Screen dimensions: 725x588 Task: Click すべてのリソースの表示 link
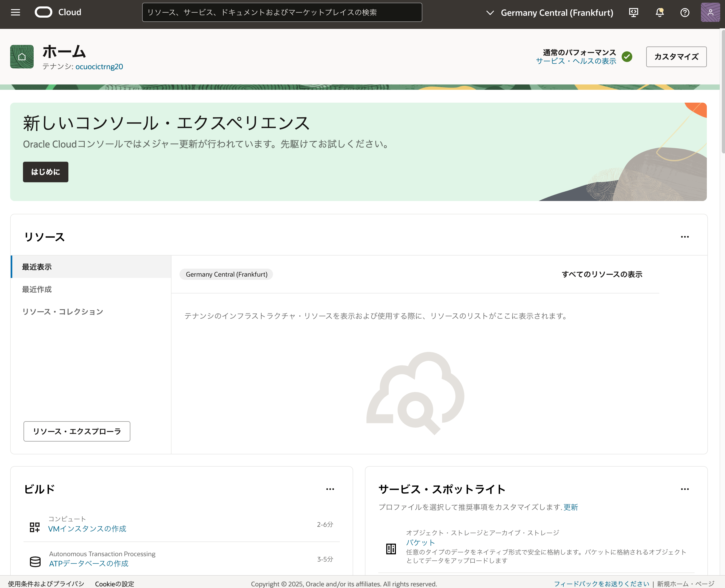click(602, 274)
